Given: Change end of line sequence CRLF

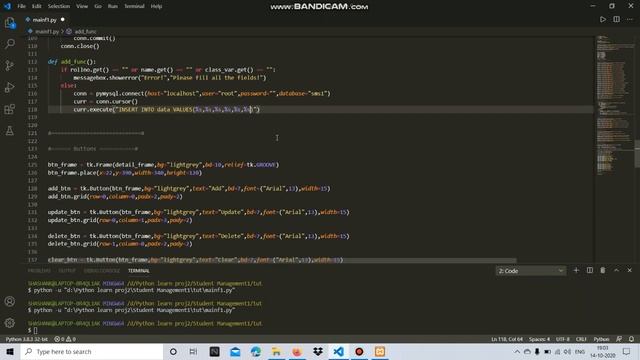Looking at the screenshot, I should pos(581,339).
